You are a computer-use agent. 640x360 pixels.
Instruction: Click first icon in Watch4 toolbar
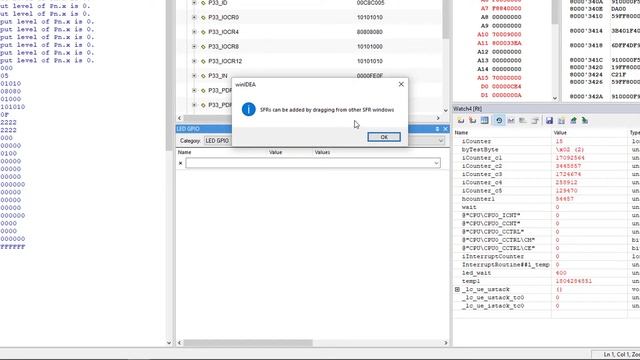(461, 120)
